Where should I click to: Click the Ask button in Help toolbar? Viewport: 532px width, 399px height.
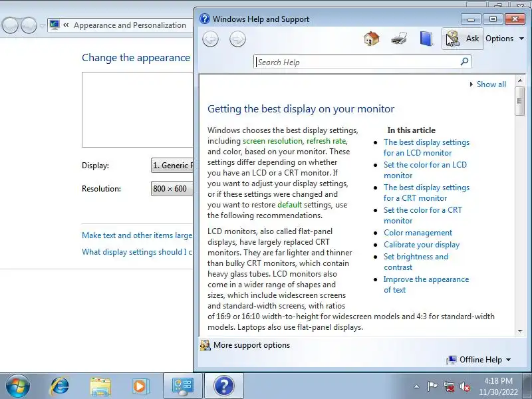pyautogui.click(x=462, y=39)
